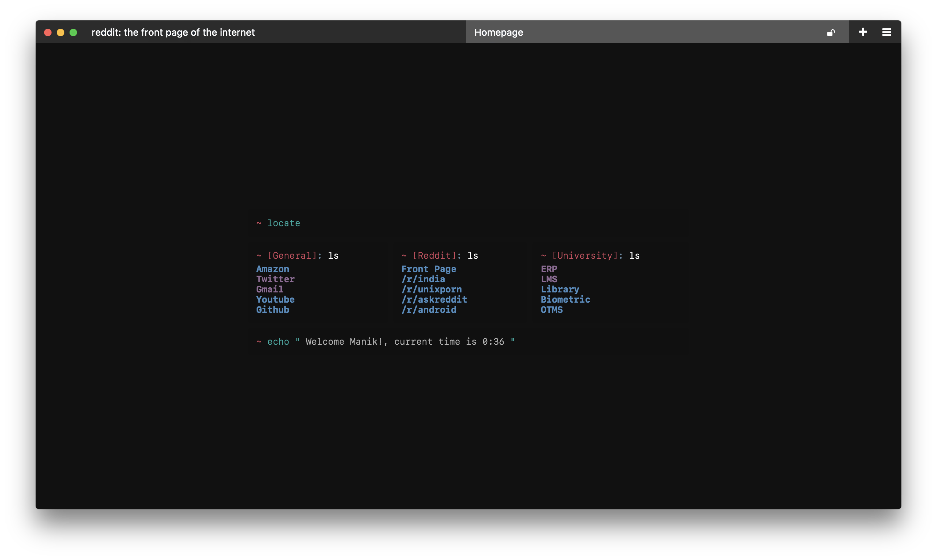The image size is (937, 560).
Task: Click the green zoom traffic light
Action: click(x=73, y=32)
